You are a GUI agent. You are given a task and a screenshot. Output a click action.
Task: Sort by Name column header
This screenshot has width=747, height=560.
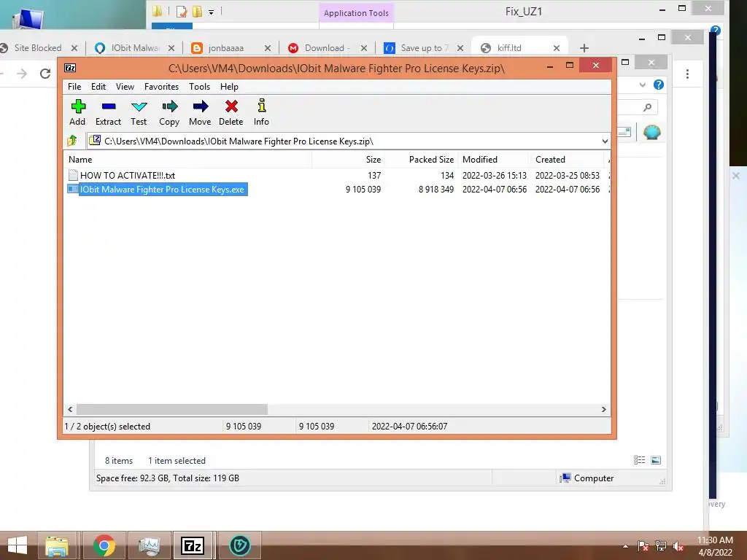coord(188,160)
